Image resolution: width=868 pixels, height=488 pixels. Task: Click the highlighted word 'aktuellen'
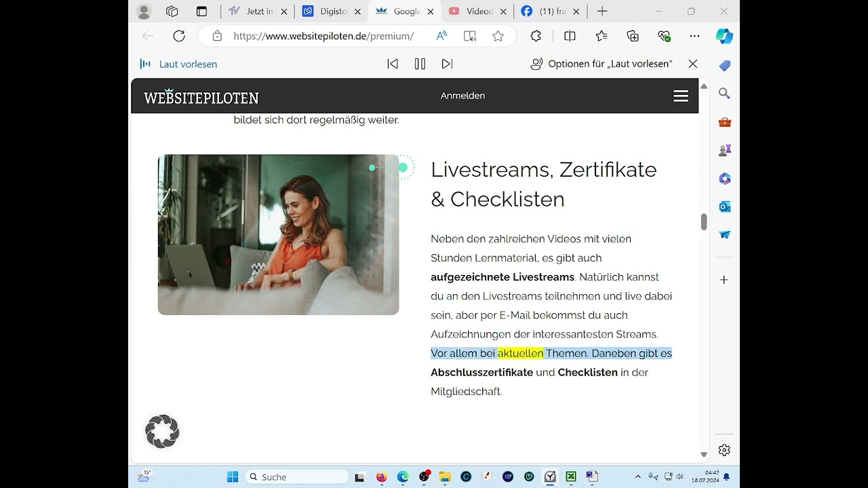[x=520, y=353]
